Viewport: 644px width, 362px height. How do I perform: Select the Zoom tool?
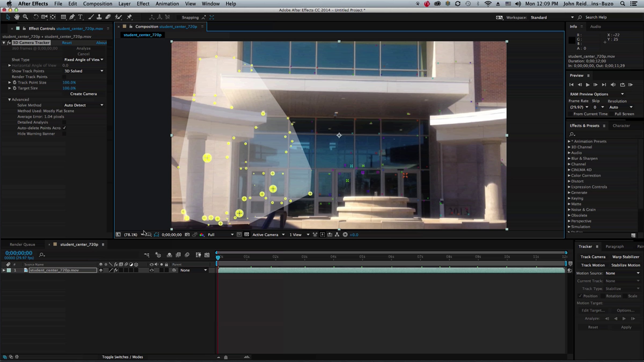(25, 17)
